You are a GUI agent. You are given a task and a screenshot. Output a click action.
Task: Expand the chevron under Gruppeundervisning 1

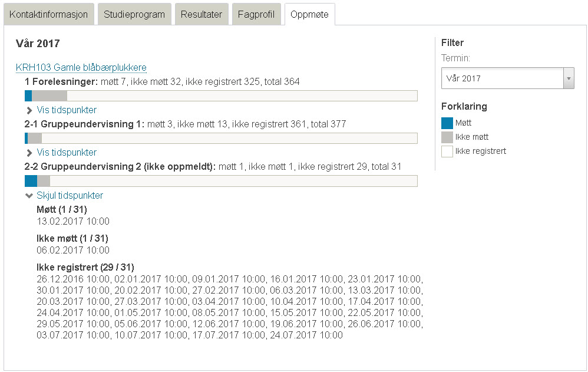tap(29, 153)
